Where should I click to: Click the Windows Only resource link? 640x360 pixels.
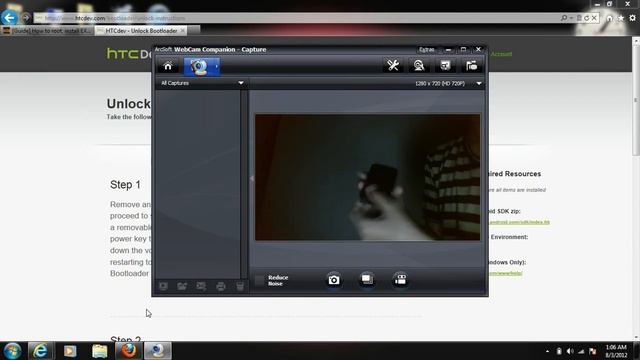[x=506, y=273]
